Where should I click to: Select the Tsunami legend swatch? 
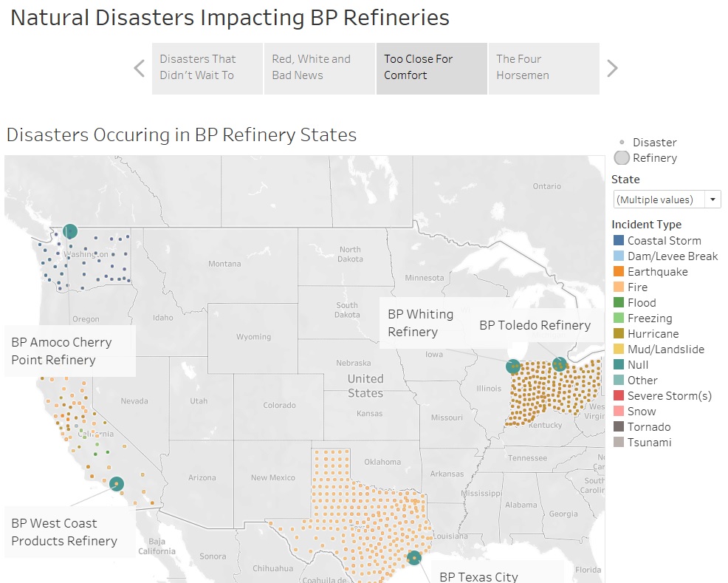pyautogui.click(x=619, y=443)
